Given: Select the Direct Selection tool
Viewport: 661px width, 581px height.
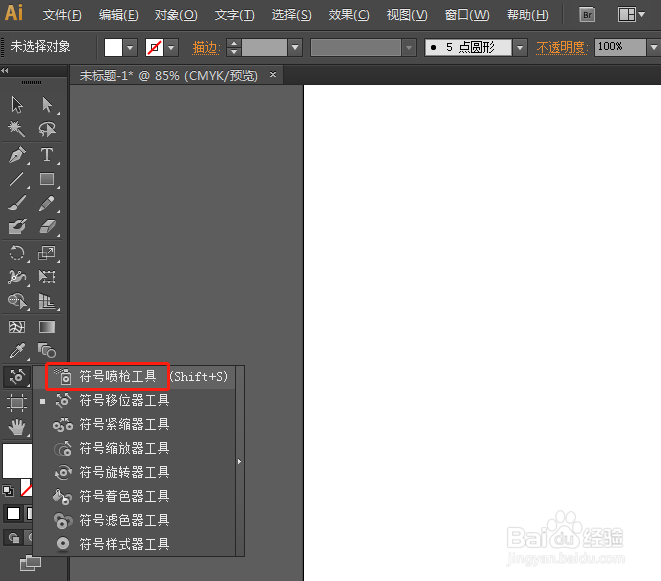Looking at the screenshot, I should (x=47, y=105).
